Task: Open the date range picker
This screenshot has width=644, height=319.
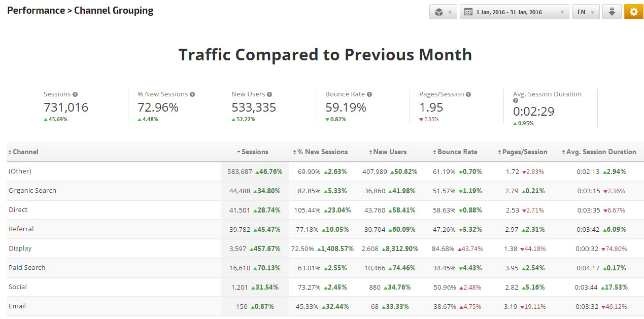Action: [514, 12]
